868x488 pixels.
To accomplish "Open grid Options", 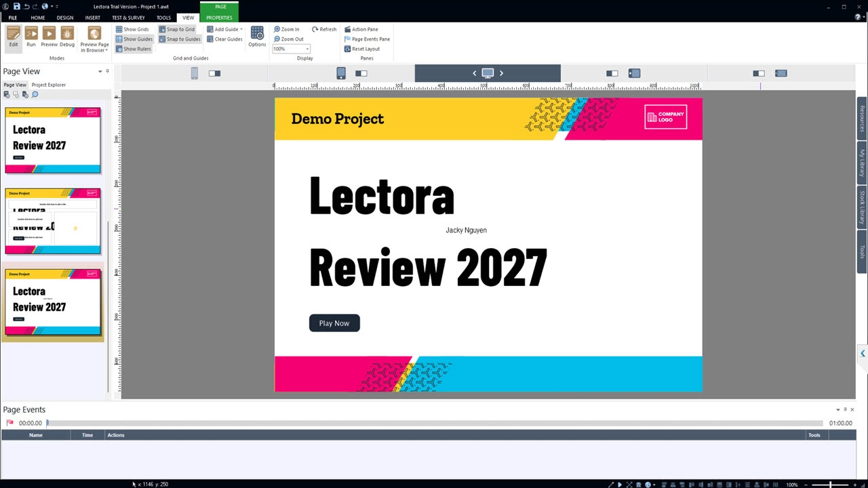I will point(257,37).
